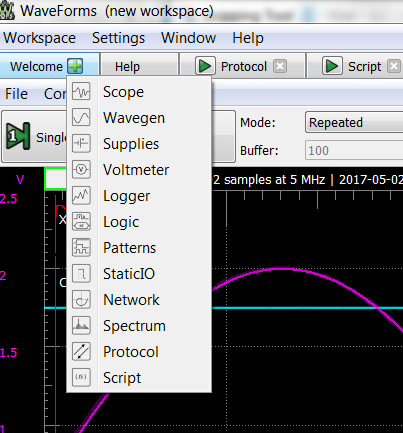Select Logic from the instrument menu

point(139,222)
